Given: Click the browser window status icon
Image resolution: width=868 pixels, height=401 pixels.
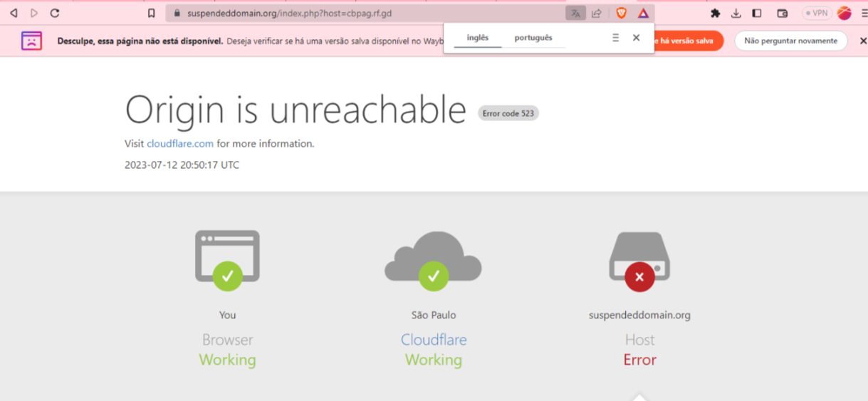Looking at the screenshot, I should 227,260.
